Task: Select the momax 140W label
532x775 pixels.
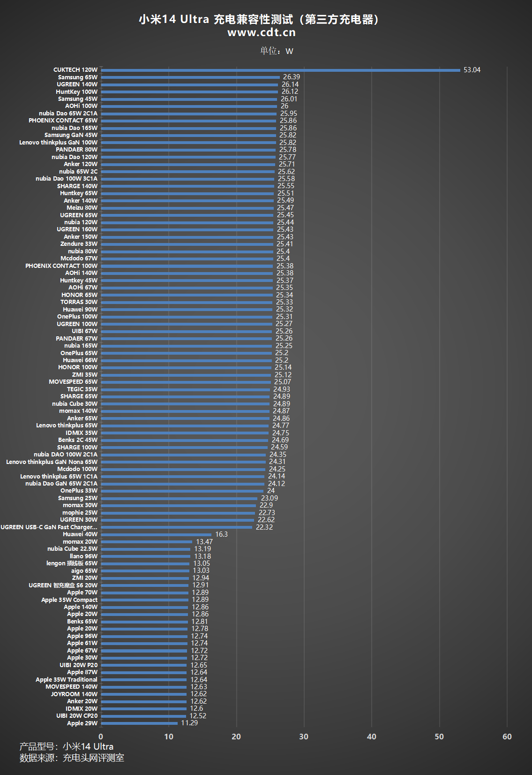Action: [x=78, y=411]
